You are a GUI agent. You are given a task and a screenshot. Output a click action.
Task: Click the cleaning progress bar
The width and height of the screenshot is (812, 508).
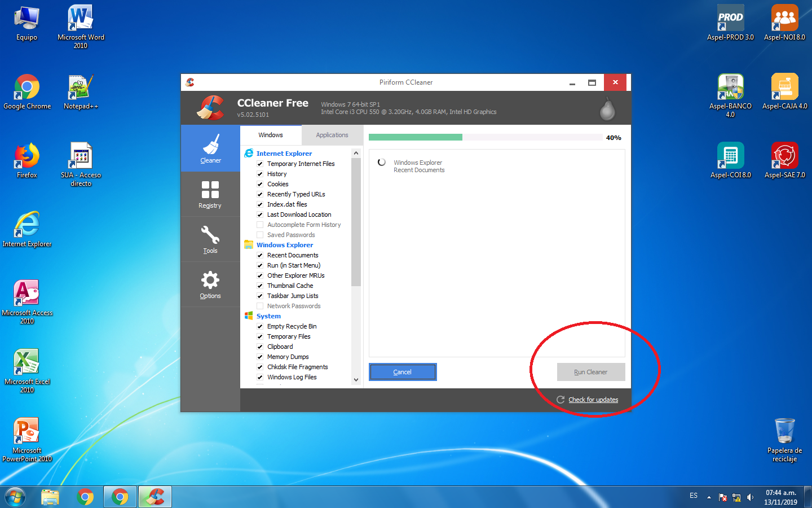486,137
